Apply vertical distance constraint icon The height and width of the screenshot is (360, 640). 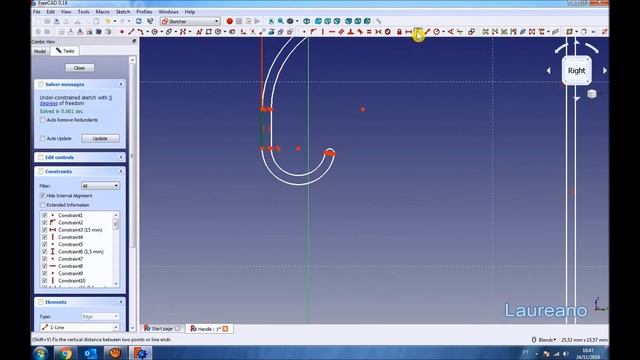click(x=418, y=31)
